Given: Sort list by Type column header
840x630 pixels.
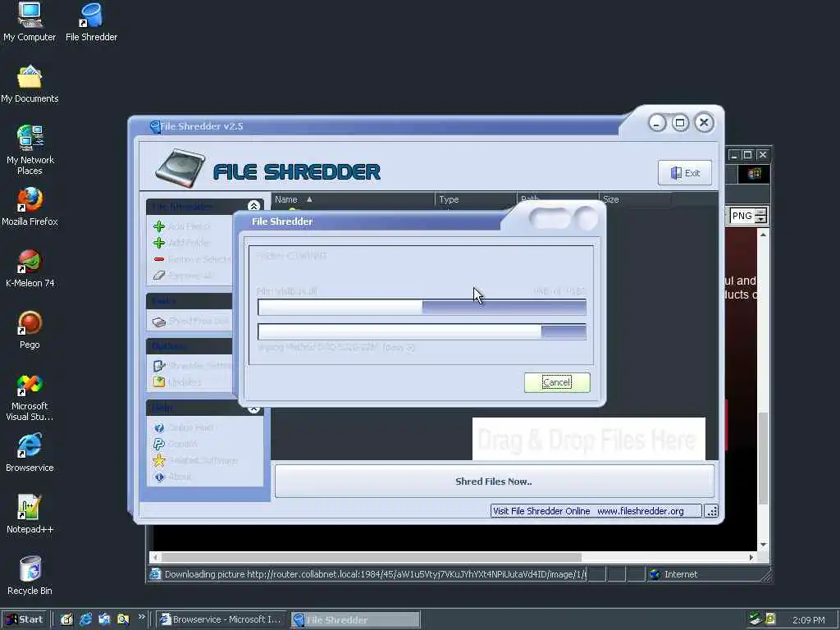Looking at the screenshot, I should coord(476,199).
